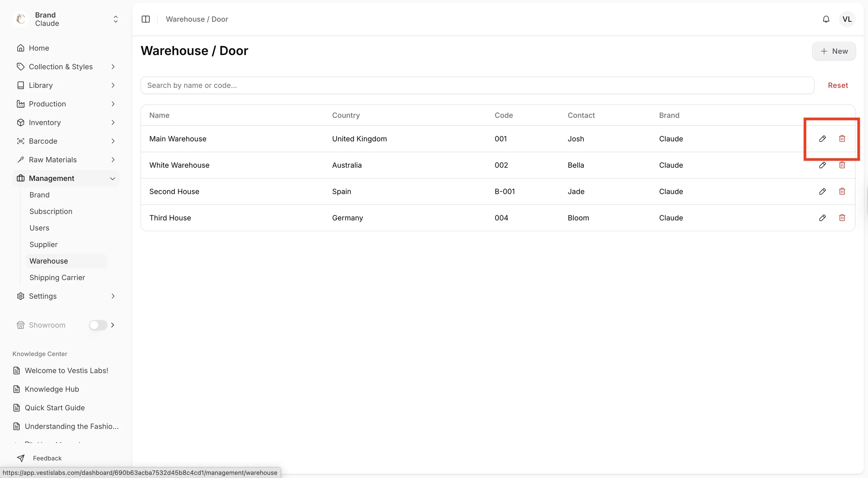The width and height of the screenshot is (868, 478).
Task: Toggle the Showroom switch
Action: click(98, 325)
